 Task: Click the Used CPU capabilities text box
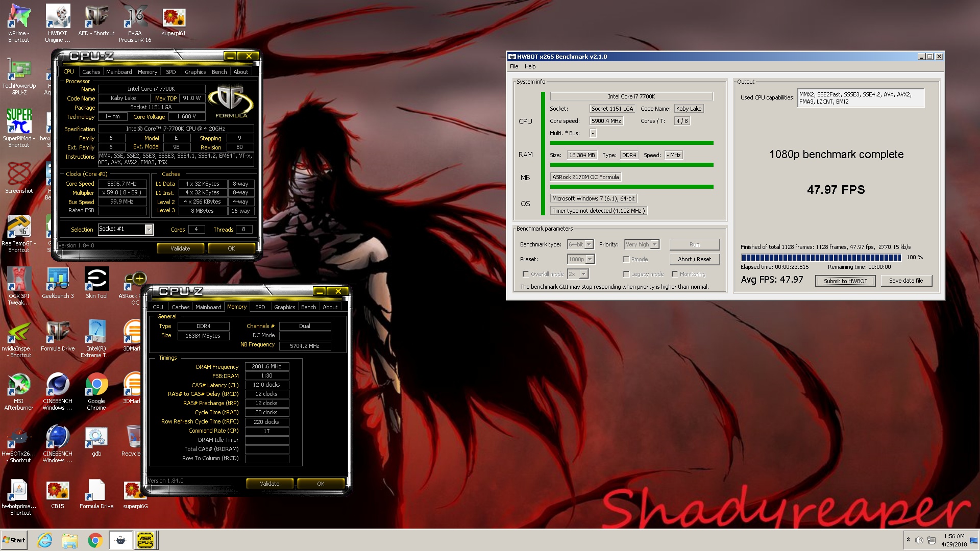[861, 98]
